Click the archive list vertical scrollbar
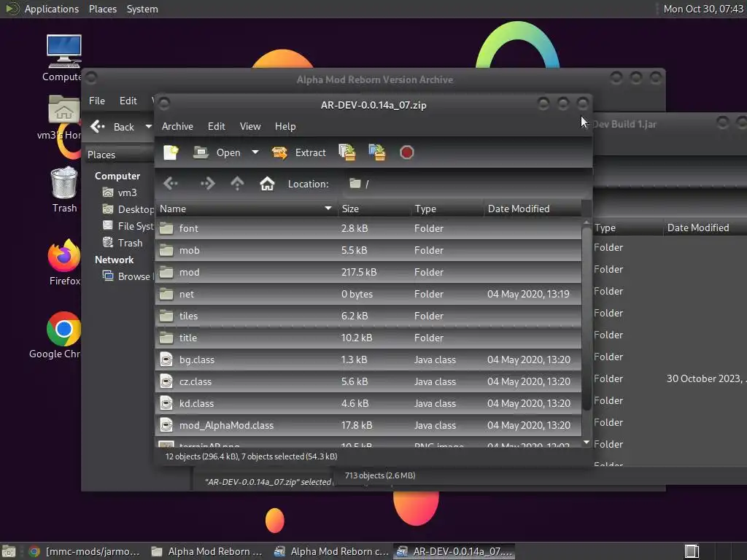 (x=587, y=319)
